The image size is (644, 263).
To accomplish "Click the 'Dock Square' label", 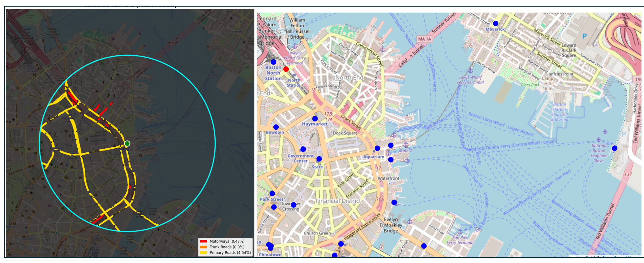I will click(345, 133).
